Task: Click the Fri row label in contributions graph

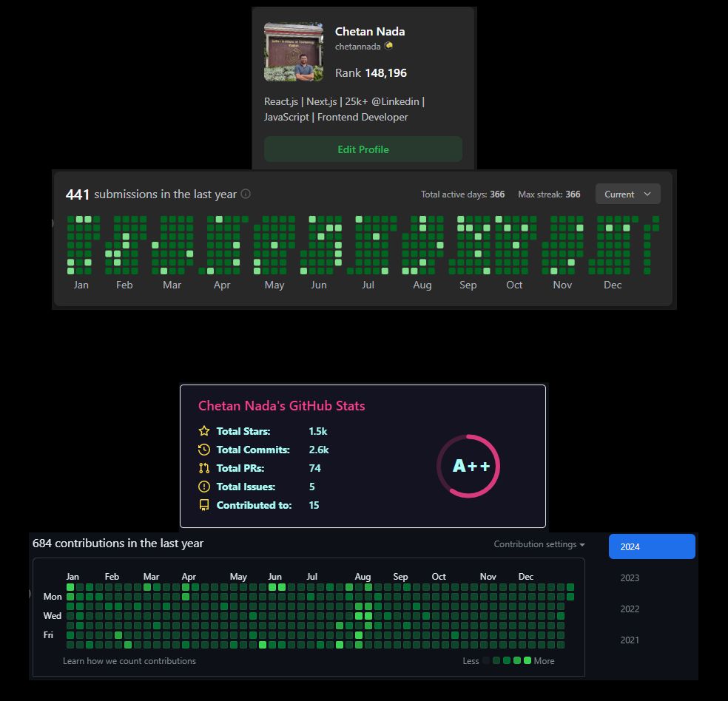Action: pyautogui.click(x=48, y=634)
